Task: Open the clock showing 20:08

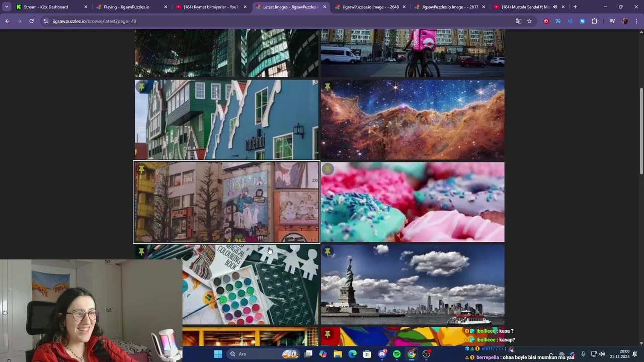Action: pos(620,354)
